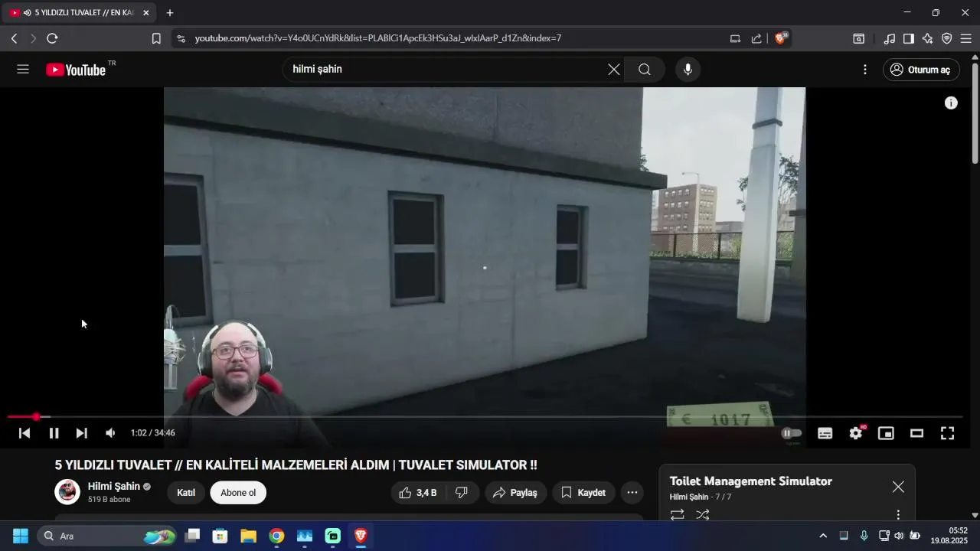Open File Explorer from the taskbar
Image resolution: width=980 pixels, height=551 pixels.
[248, 536]
